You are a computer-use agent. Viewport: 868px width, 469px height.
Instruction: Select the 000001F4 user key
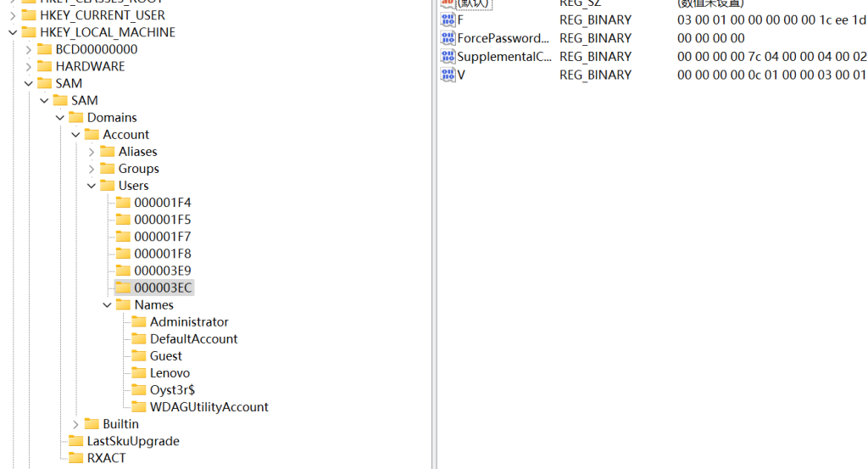[x=162, y=203]
